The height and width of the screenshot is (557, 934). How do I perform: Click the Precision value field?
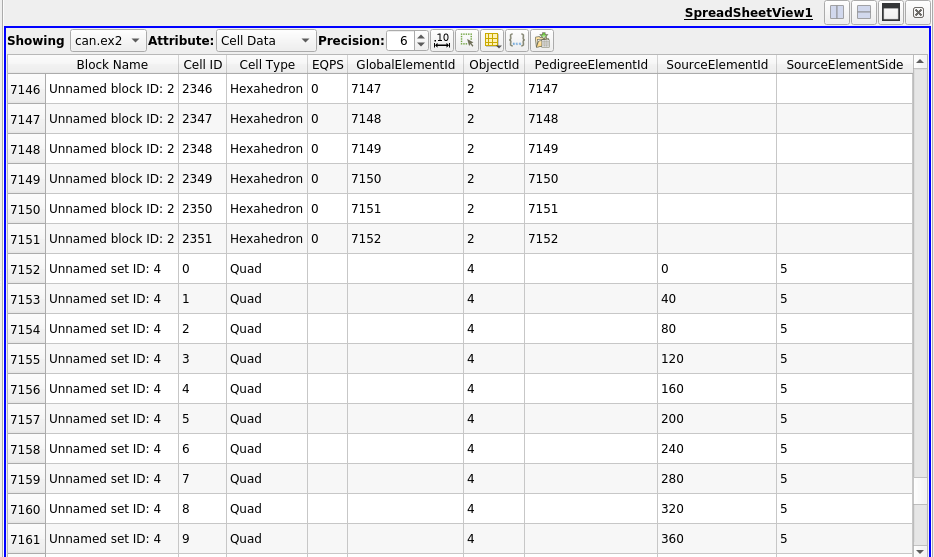[400, 41]
